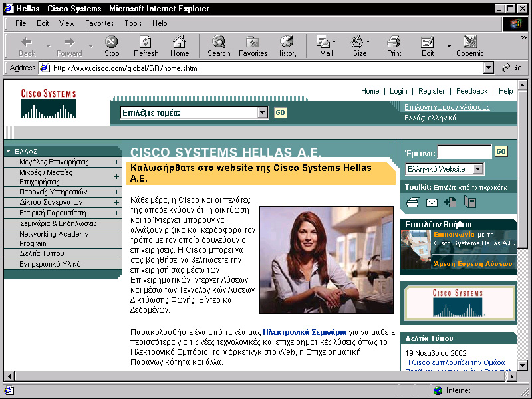This screenshot has width=532, height=399.
Task: Open 'Σεμινάρια & Εκδηλώσεις' in the sidebar
Action: [x=58, y=223]
